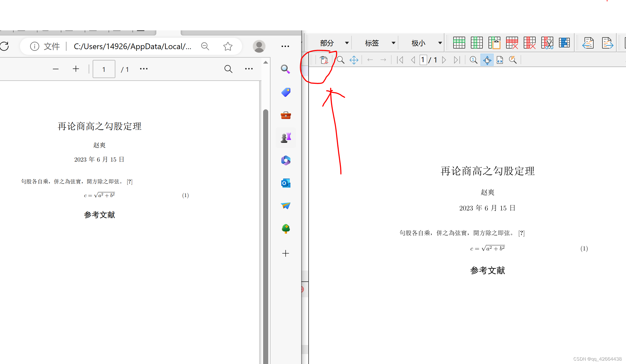Open the 极小 font size dropdown

tap(440, 43)
